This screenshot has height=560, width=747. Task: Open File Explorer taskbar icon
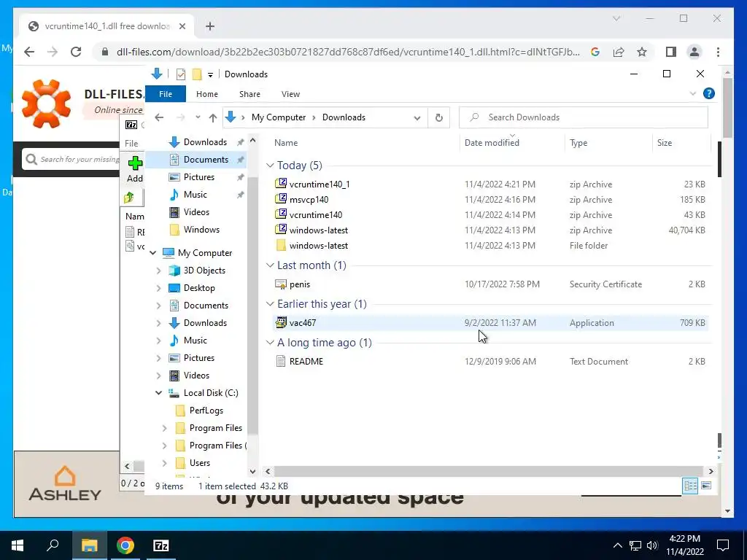[x=89, y=545]
